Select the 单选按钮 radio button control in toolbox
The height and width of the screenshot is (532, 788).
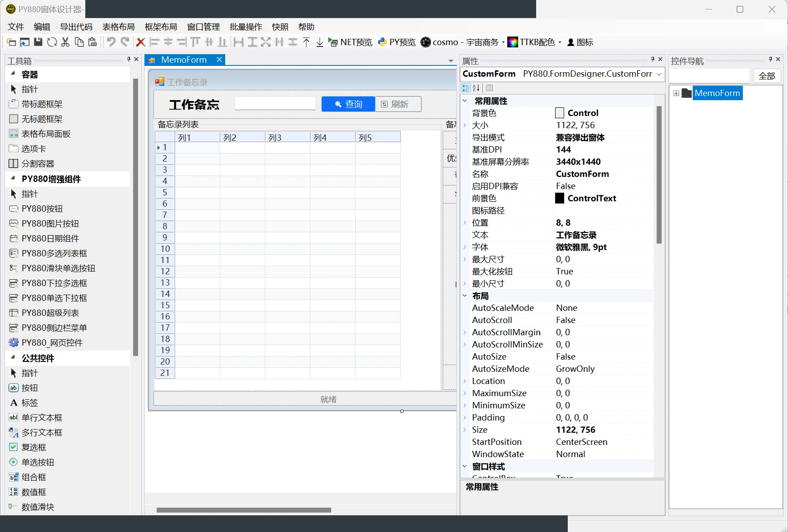38,463
